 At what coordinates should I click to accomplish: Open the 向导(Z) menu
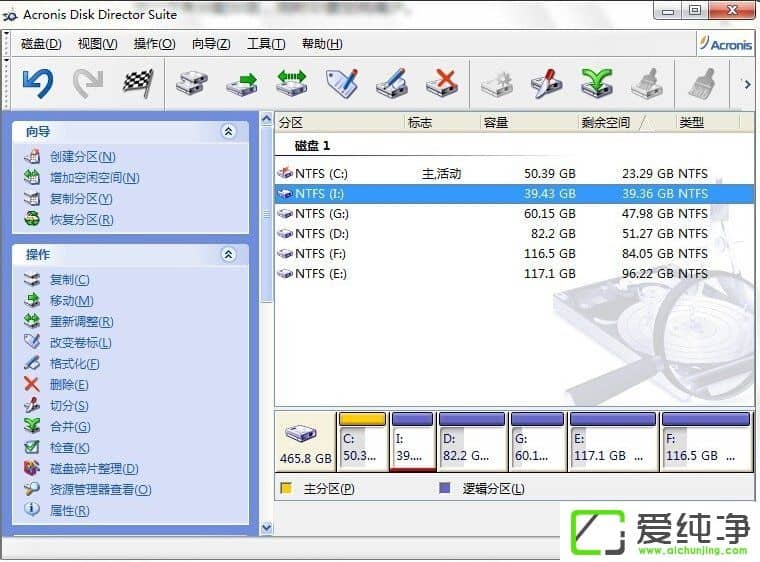click(x=211, y=44)
